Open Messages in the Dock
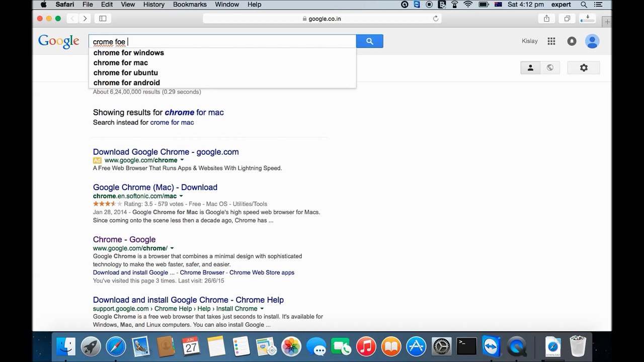Image resolution: width=644 pixels, height=362 pixels. click(x=316, y=346)
